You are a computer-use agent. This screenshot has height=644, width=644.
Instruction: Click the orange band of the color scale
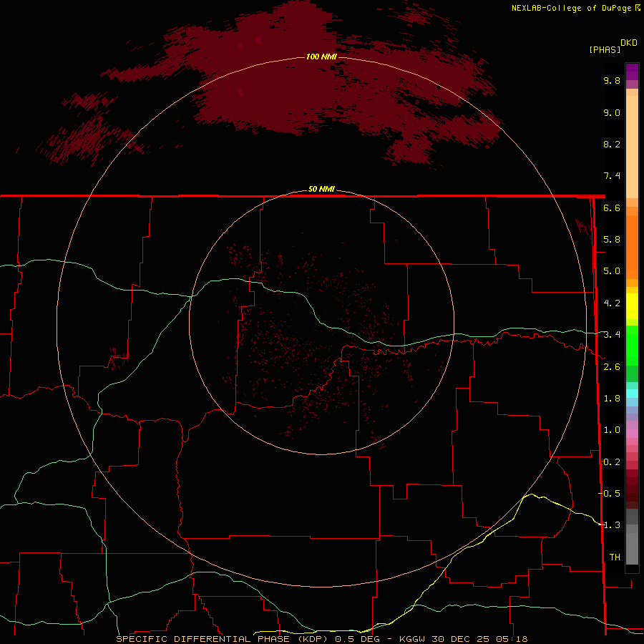point(632,246)
